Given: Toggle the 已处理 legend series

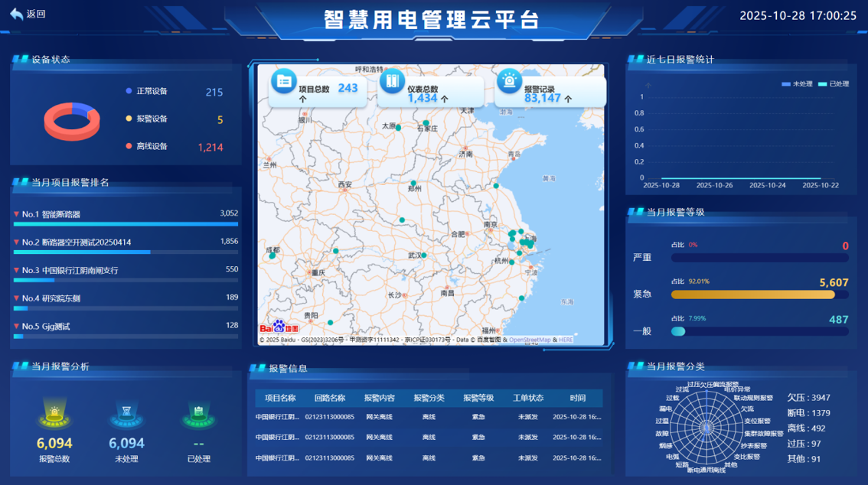Looking at the screenshot, I should (x=833, y=84).
